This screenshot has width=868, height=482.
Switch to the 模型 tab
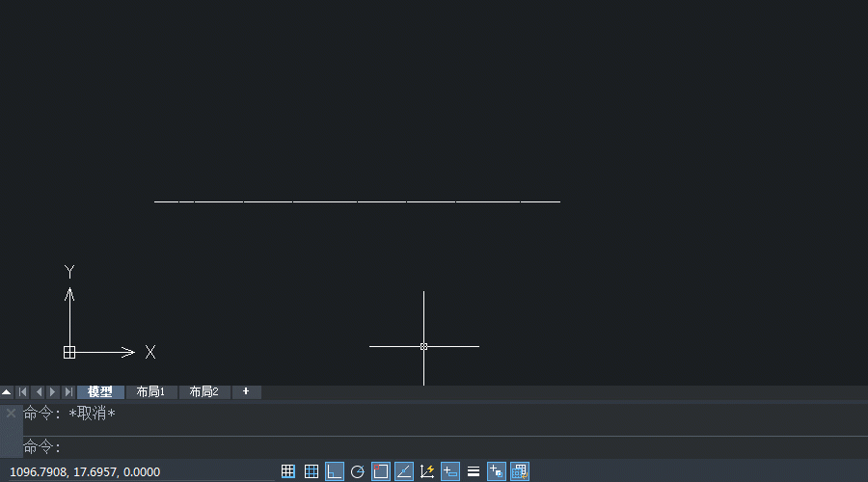pyautogui.click(x=100, y=392)
